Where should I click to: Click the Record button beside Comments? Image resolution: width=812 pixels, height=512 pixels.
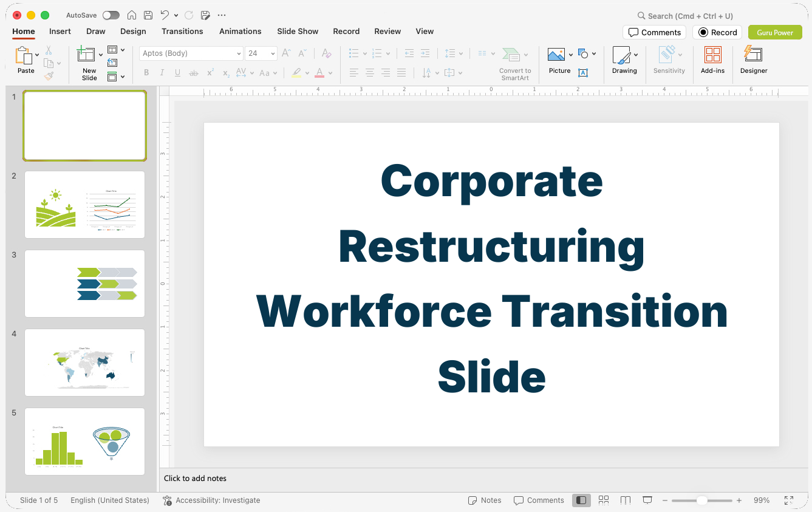[x=717, y=32]
